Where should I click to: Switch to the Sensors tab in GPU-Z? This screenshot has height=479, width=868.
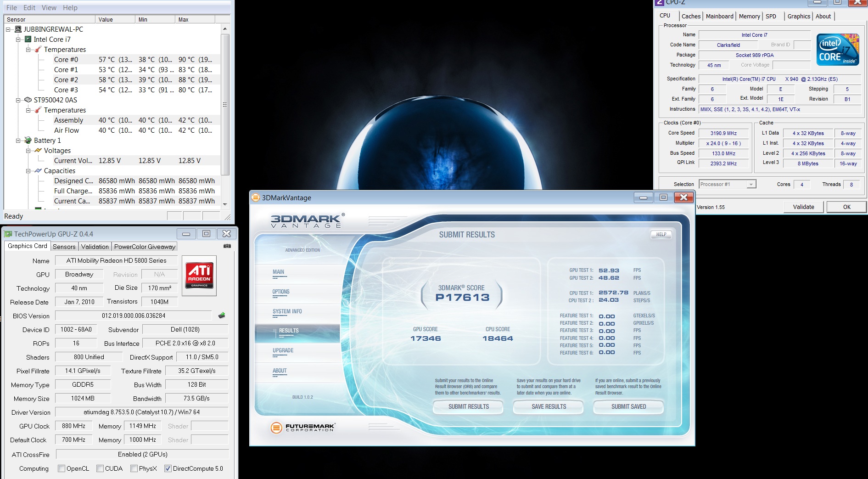[x=64, y=247]
